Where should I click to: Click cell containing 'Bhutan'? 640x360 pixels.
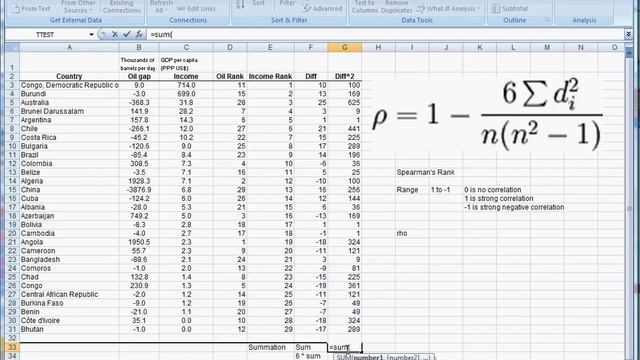(x=69, y=329)
